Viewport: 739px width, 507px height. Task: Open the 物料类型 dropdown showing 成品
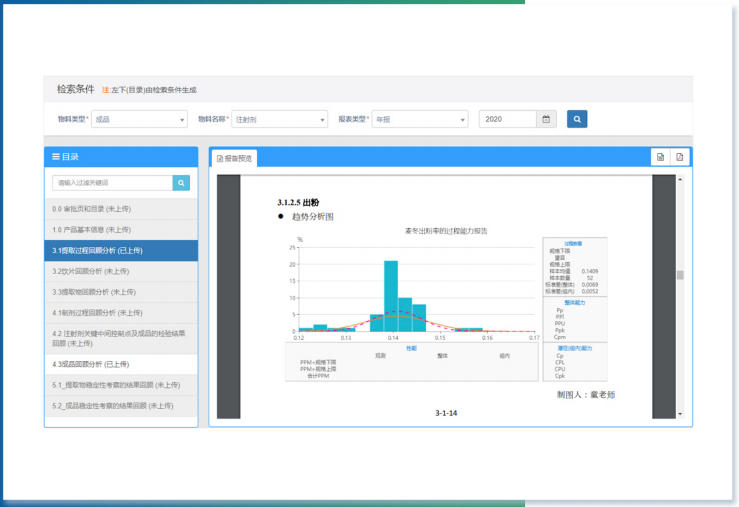(139, 119)
